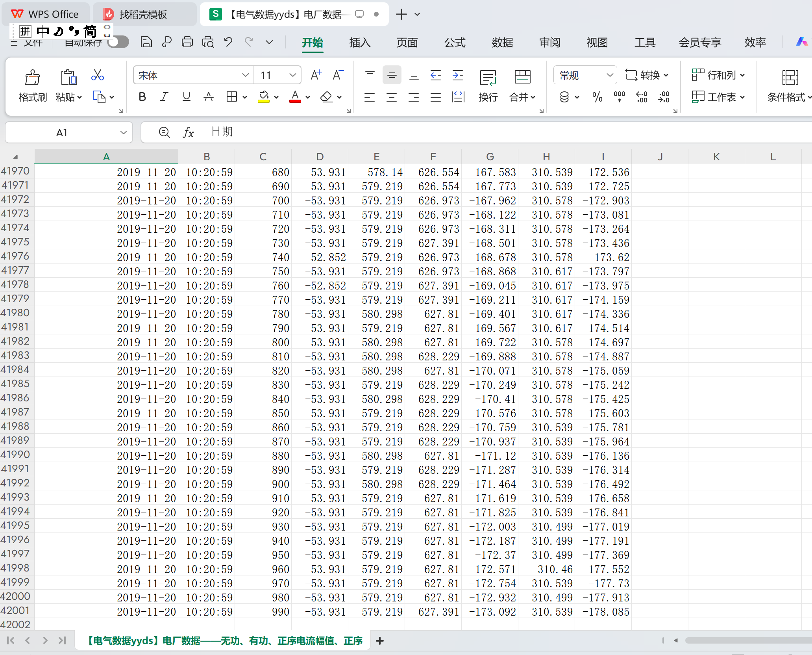This screenshot has height=655, width=812.
Task: Click the undo arrow icon
Action: click(228, 42)
